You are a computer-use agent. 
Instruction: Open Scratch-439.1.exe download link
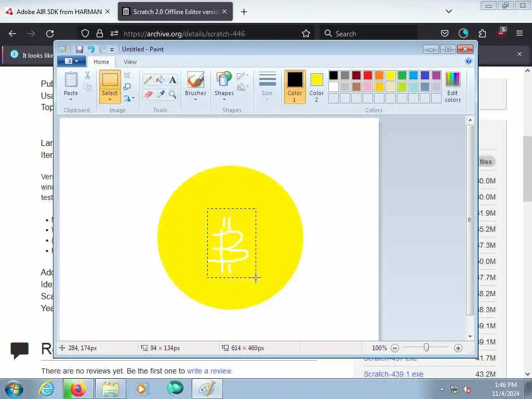pos(393,374)
